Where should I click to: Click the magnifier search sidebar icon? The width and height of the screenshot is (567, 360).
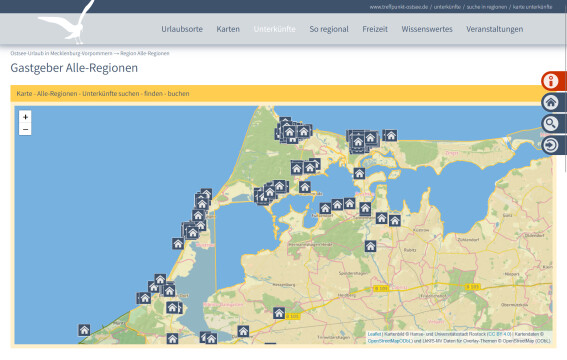(x=551, y=124)
